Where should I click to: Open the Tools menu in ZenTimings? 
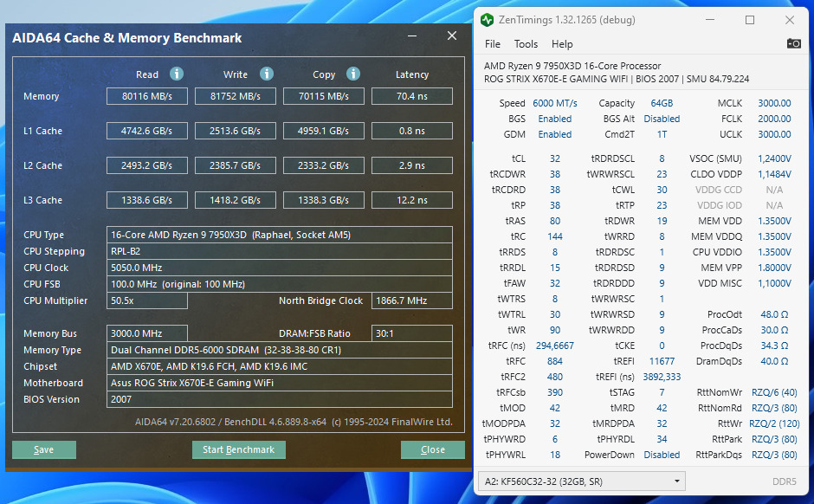point(526,44)
